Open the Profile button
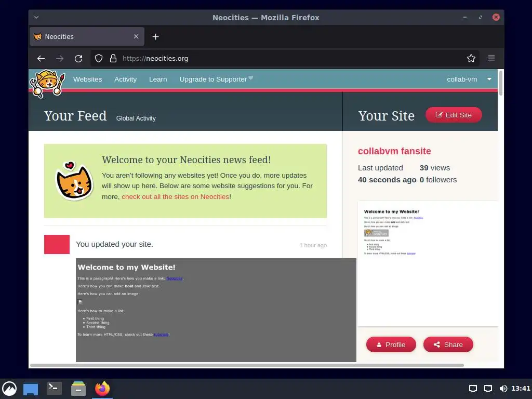The height and width of the screenshot is (399, 532). coord(391,345)
